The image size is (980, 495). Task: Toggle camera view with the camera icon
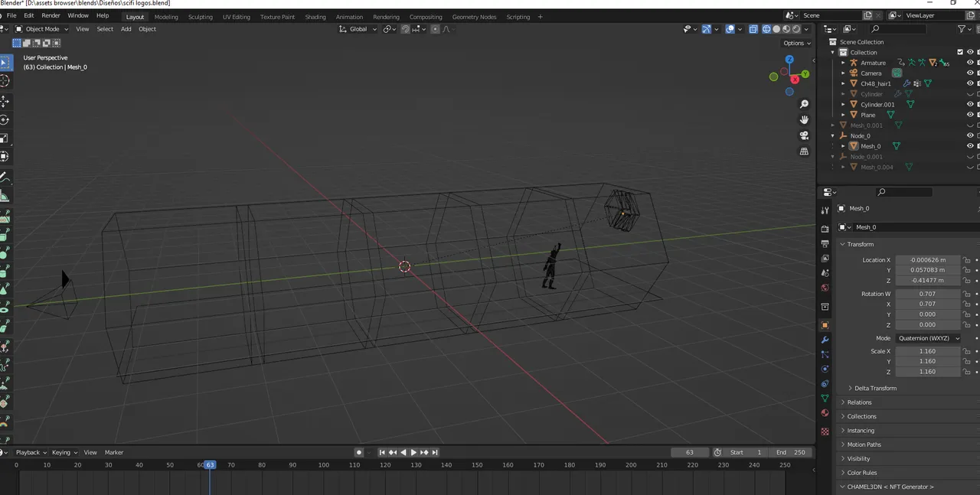pos(804,135)
